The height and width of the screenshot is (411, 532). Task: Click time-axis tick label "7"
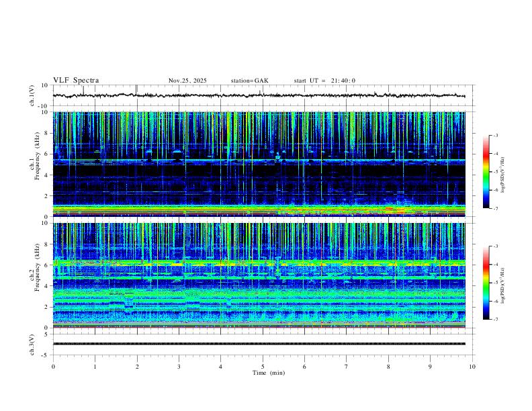pyautogui.click(x=347, y=367)
